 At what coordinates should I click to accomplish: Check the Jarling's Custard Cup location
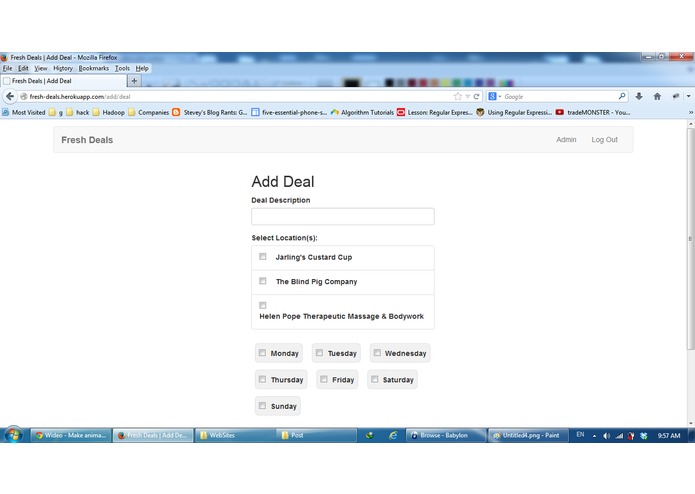point(262,257)
